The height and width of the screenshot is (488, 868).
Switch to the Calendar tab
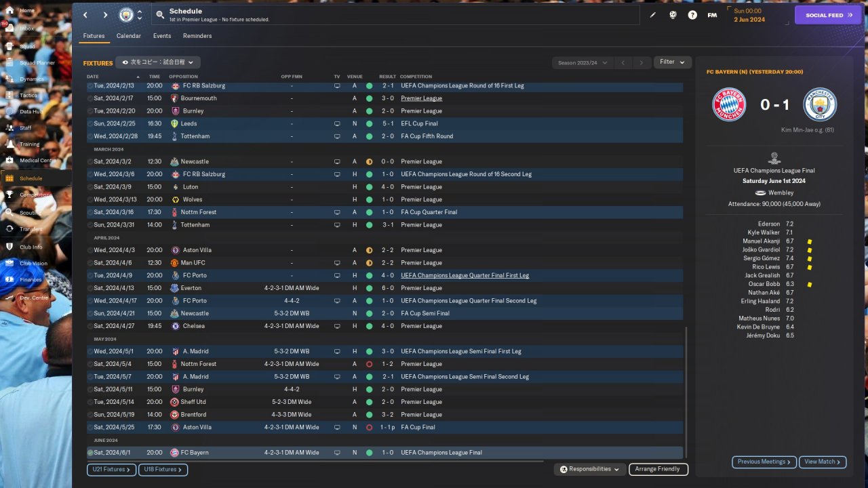128,36
